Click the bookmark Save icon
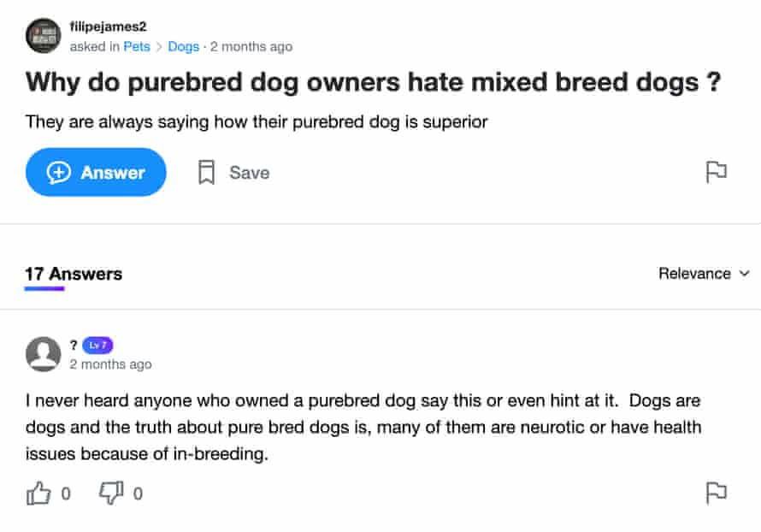This screenshot has width=761, height=532. pyautogui.click(x=206, y=173)
